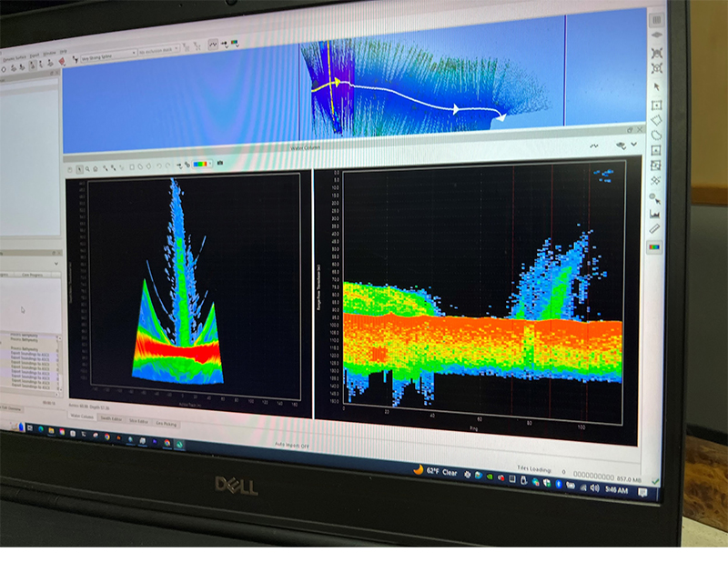The height and width of the screenshot is (562, 728).
Task: Toggle the profile line button in top toolbar
Action: 213,44
